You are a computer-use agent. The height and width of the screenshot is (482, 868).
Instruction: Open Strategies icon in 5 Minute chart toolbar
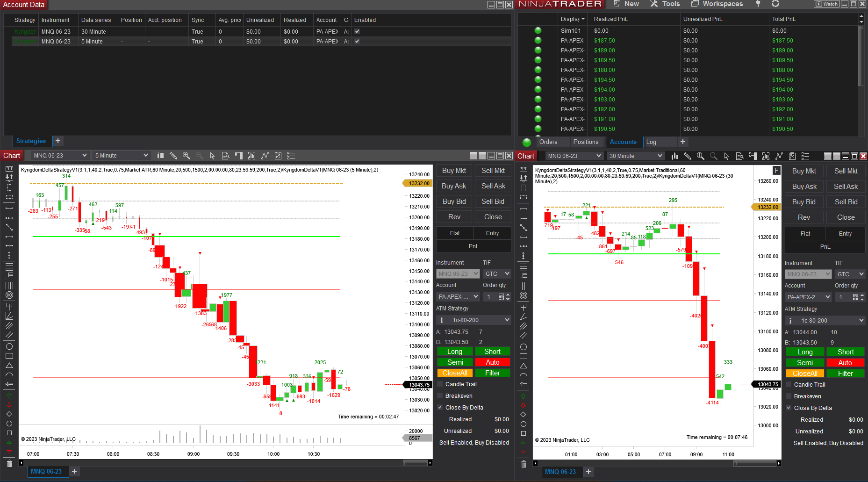(278, 156)
